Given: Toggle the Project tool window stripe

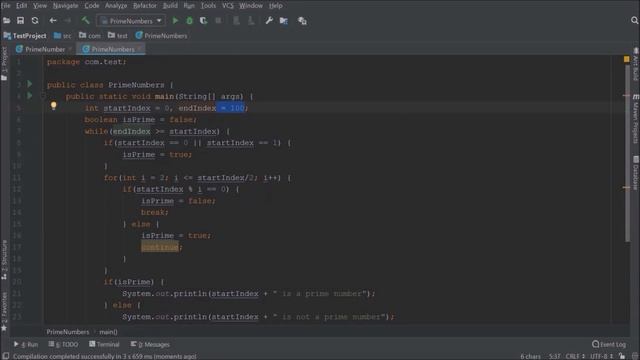Looking at the screenshot, I should [x=4, y=63].
